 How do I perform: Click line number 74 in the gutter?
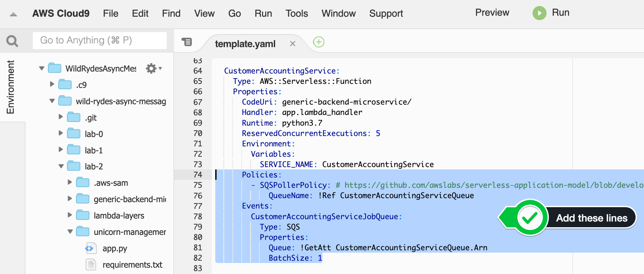tap(198, 175)
